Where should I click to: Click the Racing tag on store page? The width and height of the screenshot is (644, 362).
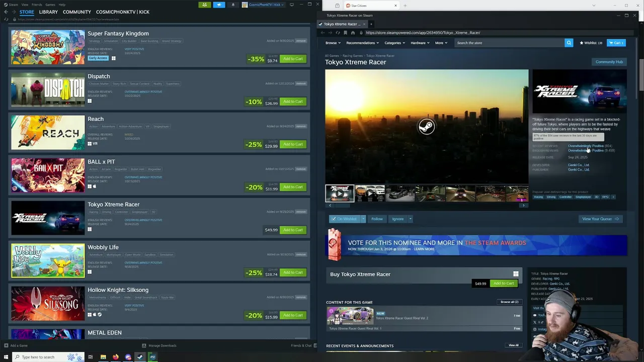(538, 197)
